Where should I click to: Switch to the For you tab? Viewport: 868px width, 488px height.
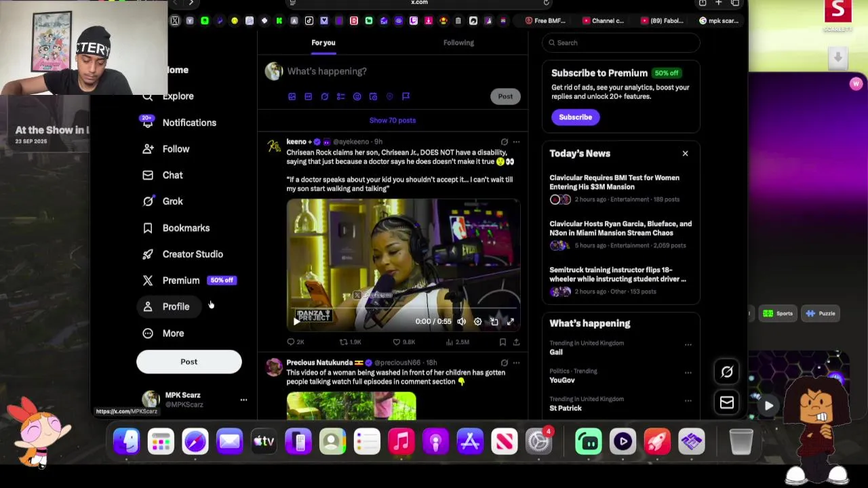323,43
